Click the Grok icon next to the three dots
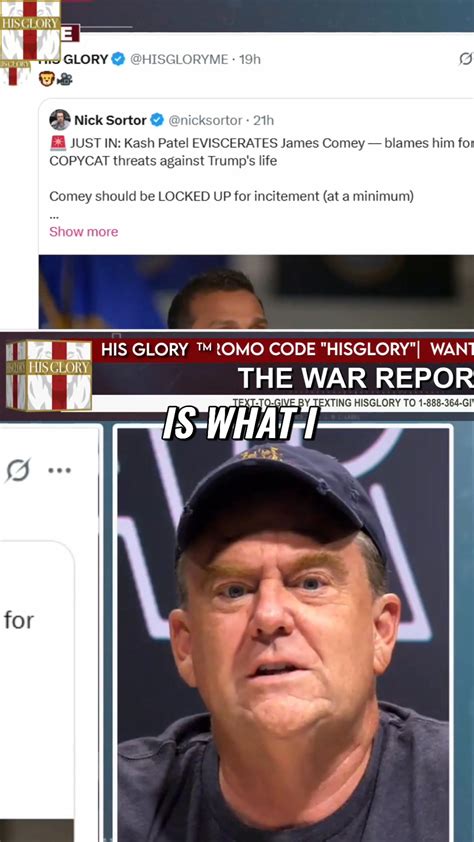Viewport: 474px width, 842px height. coord(19,470)
